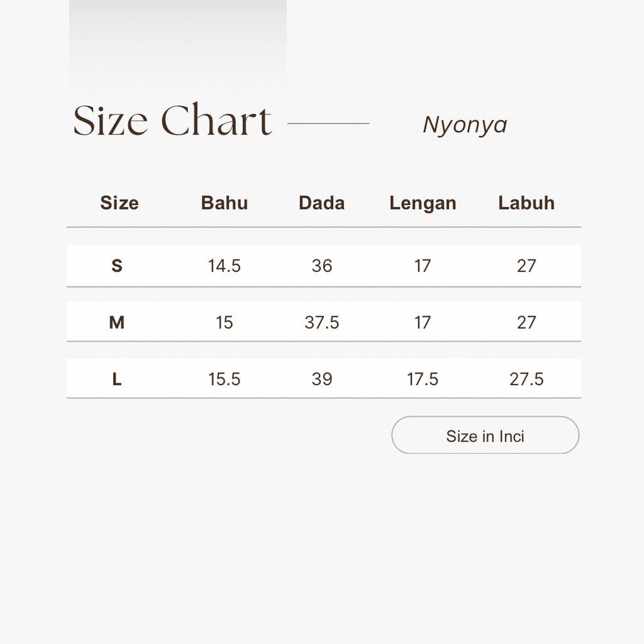Screen dimensions: 644x644
Task: Click the "Bahu" column header
Action: coord(225,203)
